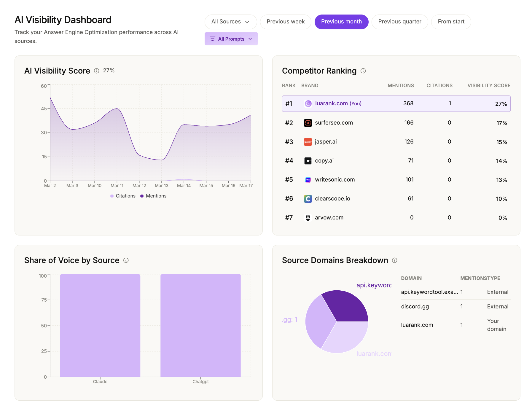Open the AI Visibility Score info tooltip

pyautogui.click(x=96, y=71)
